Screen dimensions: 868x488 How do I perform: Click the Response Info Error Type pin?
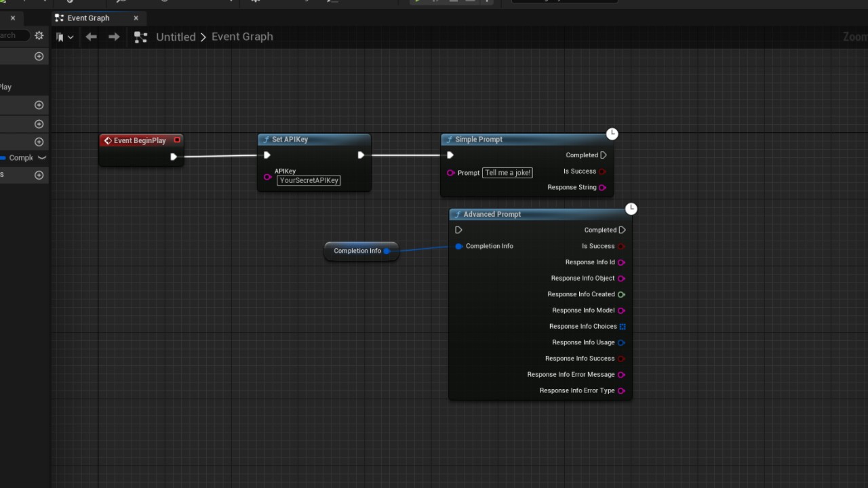[x=621, y=390]
